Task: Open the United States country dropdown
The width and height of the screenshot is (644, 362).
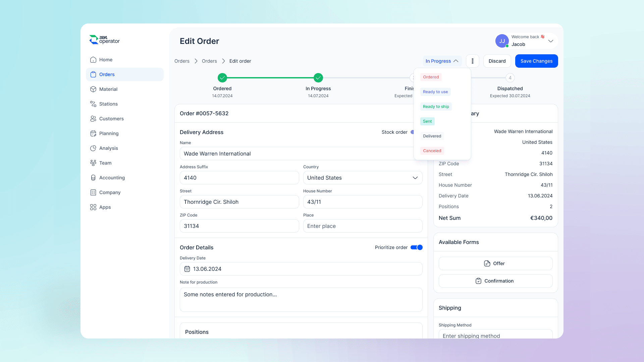Action: [x=363, y=178]
